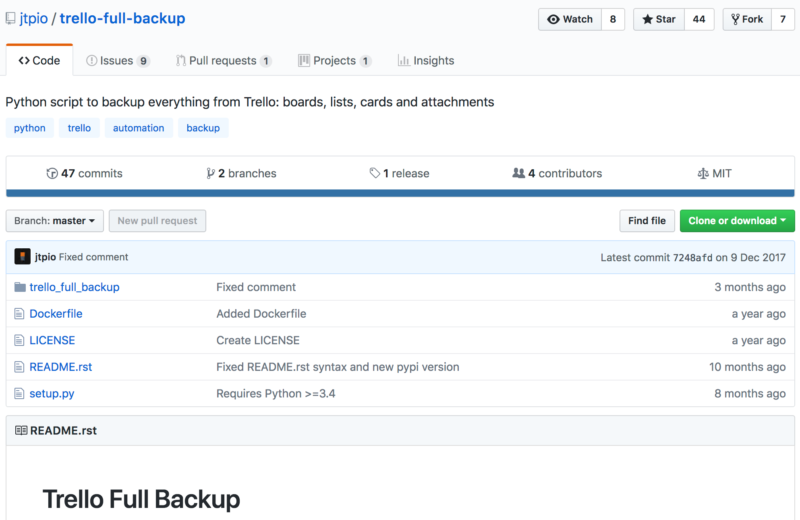Open 'Fixed README.rst syntax and new pypi version'
800x520 pixels.
[338, 366]
